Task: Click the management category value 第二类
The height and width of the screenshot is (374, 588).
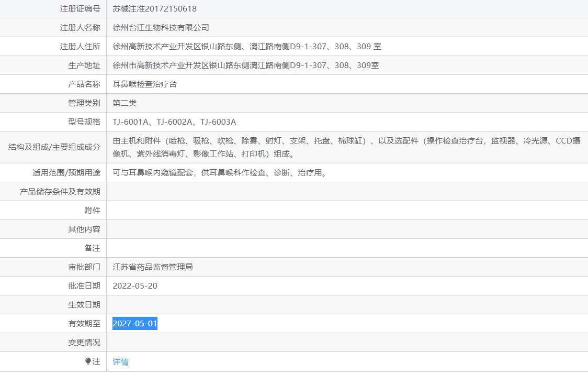Action: (x=125, y=103)
